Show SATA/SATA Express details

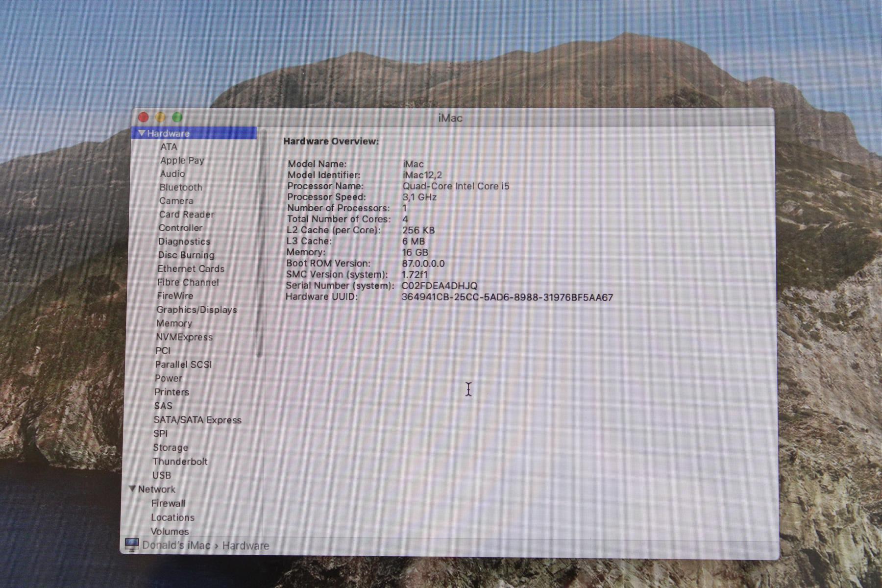point(198,420)
